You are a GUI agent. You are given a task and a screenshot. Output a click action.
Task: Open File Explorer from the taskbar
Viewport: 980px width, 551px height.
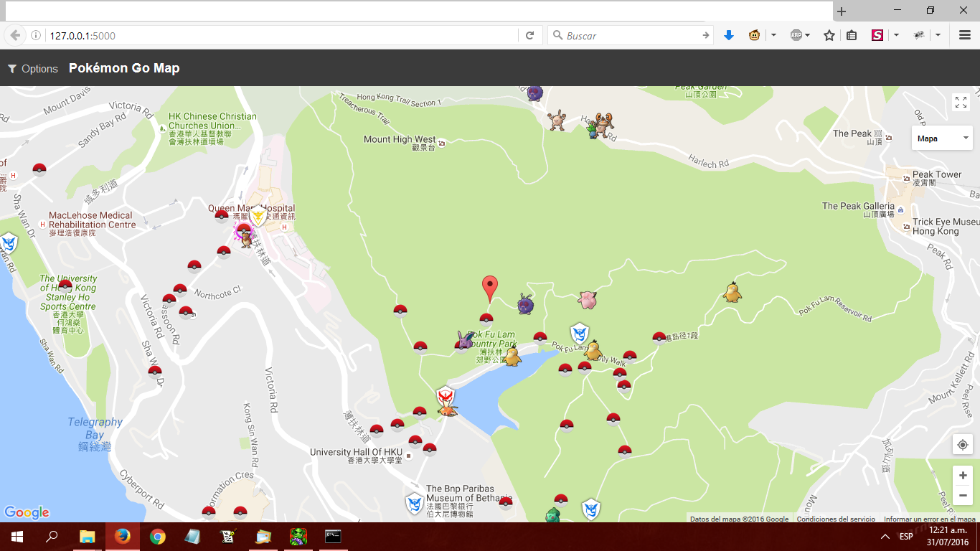[x=87, y=537]
